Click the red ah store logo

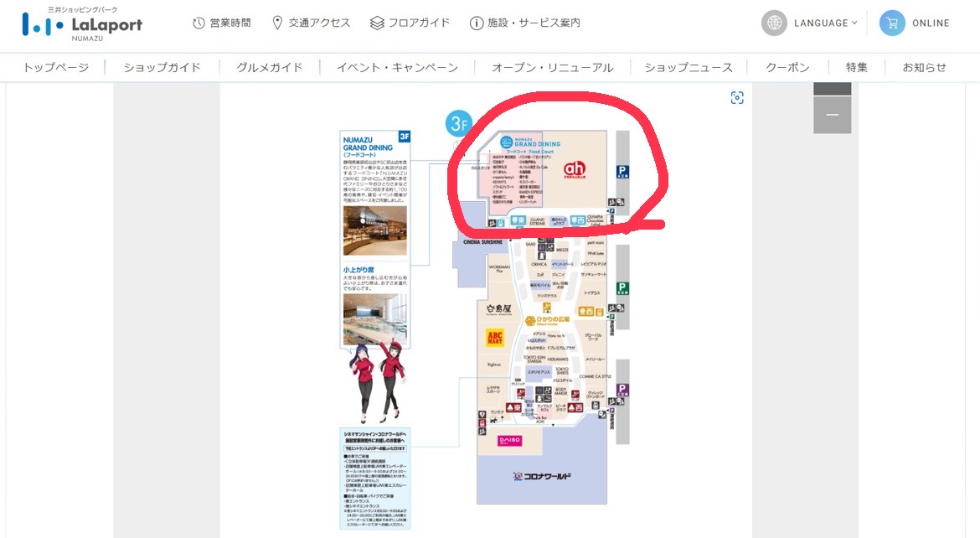pos(575,169)
